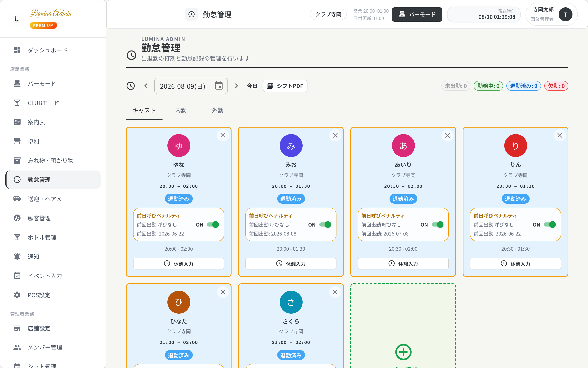
Task: Remove the りん attendance card
Action: point(560,136)
